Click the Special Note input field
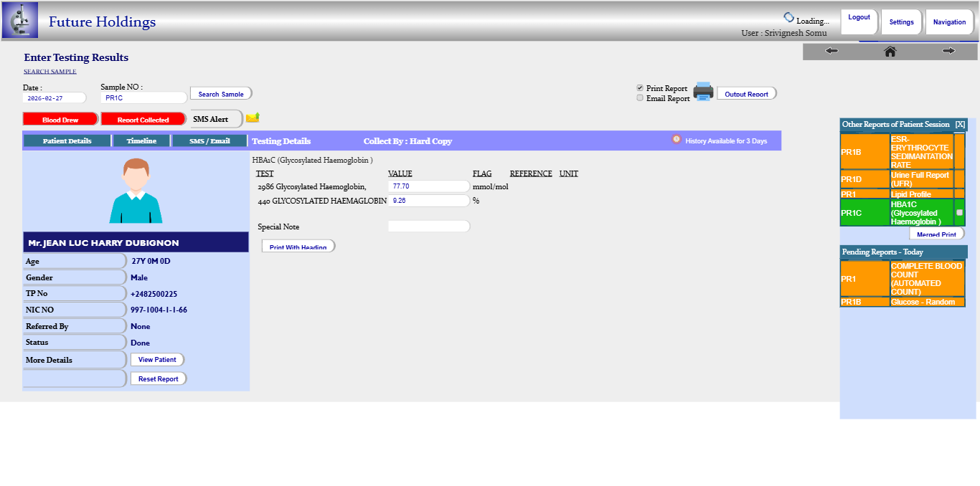Image resolution: width=980 pixels, height=486 pixels. pyautogui.click(x=428, y=227)
